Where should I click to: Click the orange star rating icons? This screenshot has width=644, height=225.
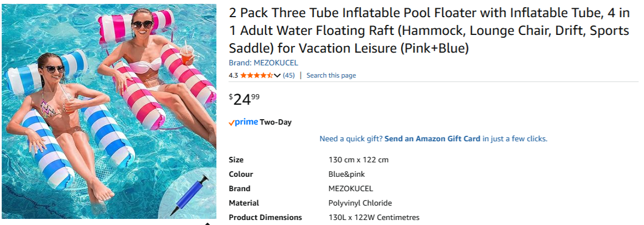[x=256, y=75]
